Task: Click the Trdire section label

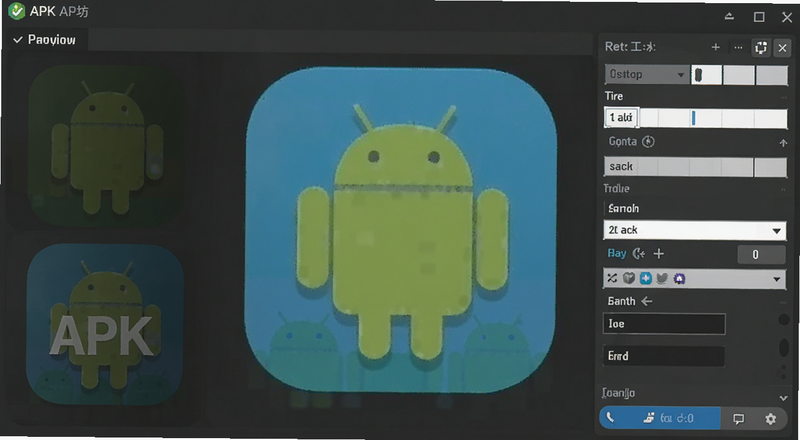Action: pyautogui.click(x=616, y=188)
